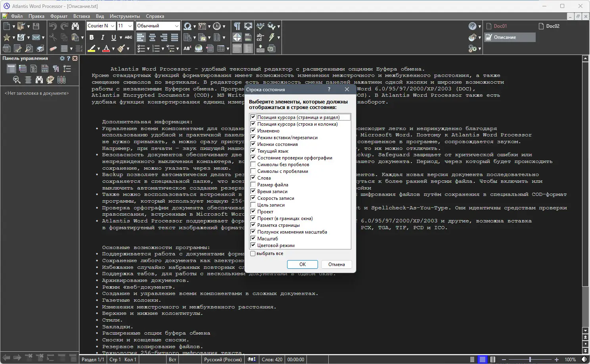Viewport: 590px width, 364px height.
Task: Close the Control Panel sidebar
Action: [x=75, y=58]
